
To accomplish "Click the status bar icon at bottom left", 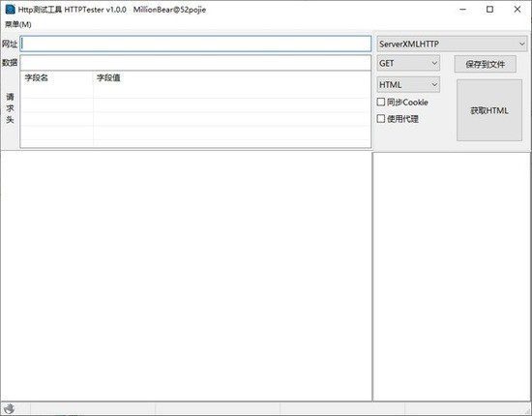I will [9, 408].
